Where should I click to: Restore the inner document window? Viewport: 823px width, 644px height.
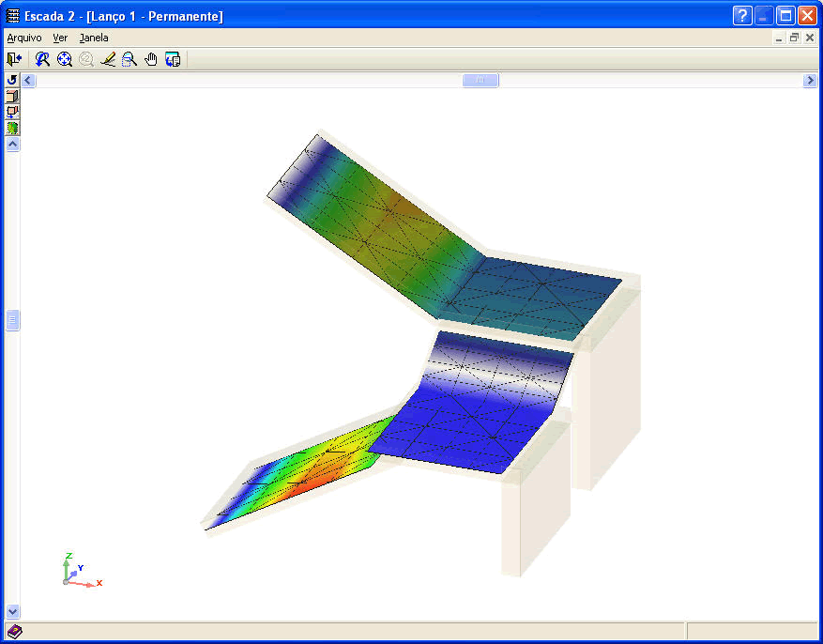(794, 38)
